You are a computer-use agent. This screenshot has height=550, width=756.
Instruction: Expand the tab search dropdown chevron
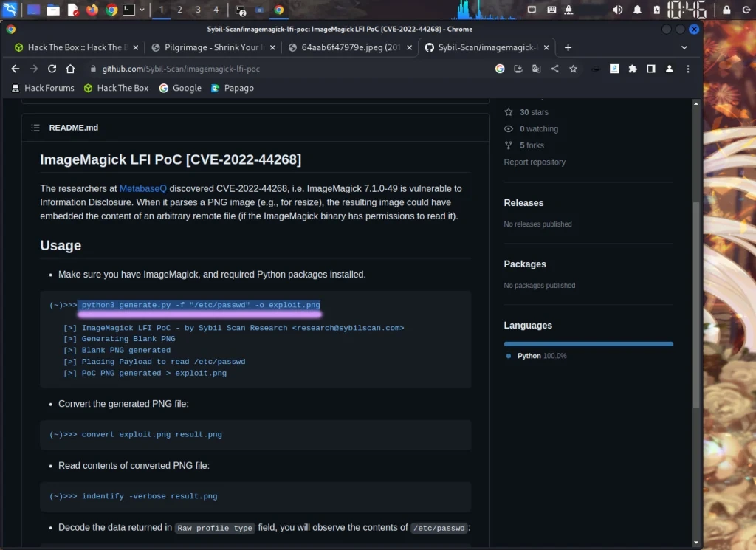point(684,47)
